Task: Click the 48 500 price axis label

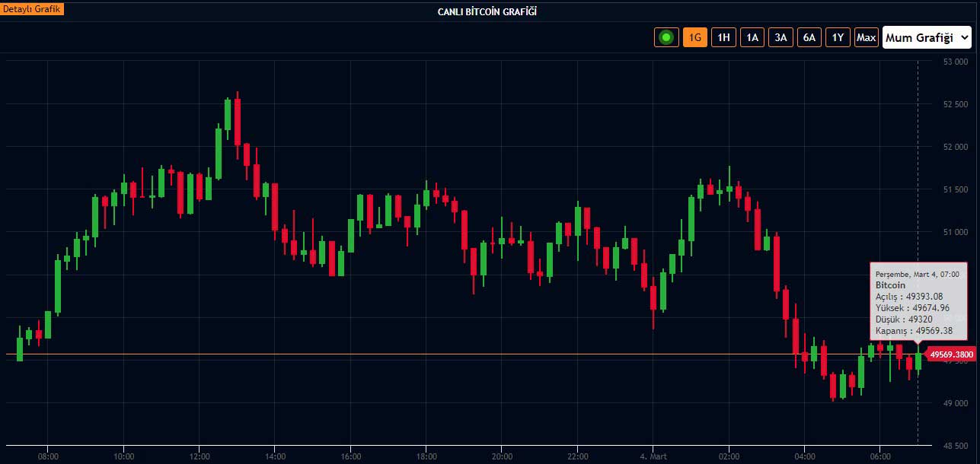Action: pyautogui.click(x=954, y=446)
